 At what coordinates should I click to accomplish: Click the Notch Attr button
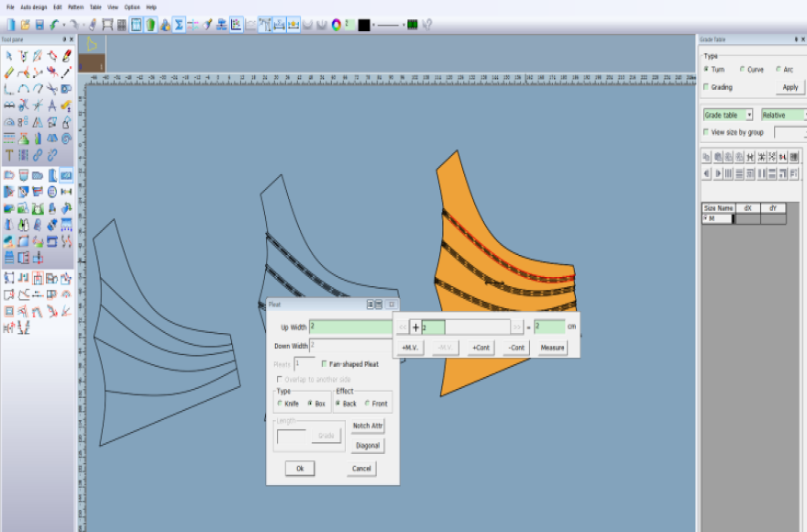(368, 426)
